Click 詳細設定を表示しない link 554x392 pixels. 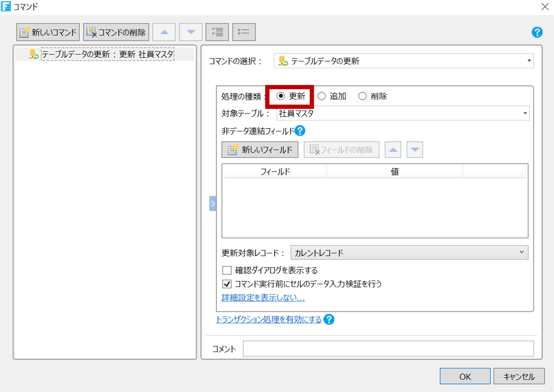pyautogui.click(x=263, y=298)
